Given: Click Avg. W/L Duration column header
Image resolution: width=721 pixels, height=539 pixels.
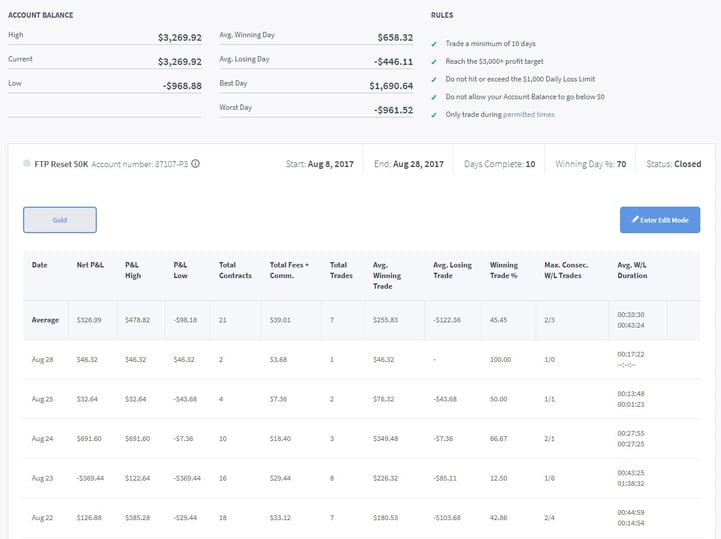Looking at the screenshot, I should point(632,270).
